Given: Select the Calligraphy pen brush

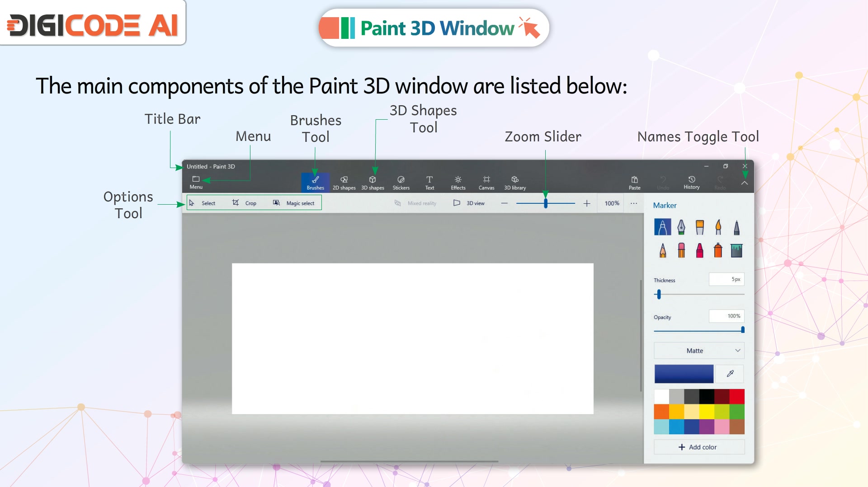Looking at the screenshot, I should (681, 227).
